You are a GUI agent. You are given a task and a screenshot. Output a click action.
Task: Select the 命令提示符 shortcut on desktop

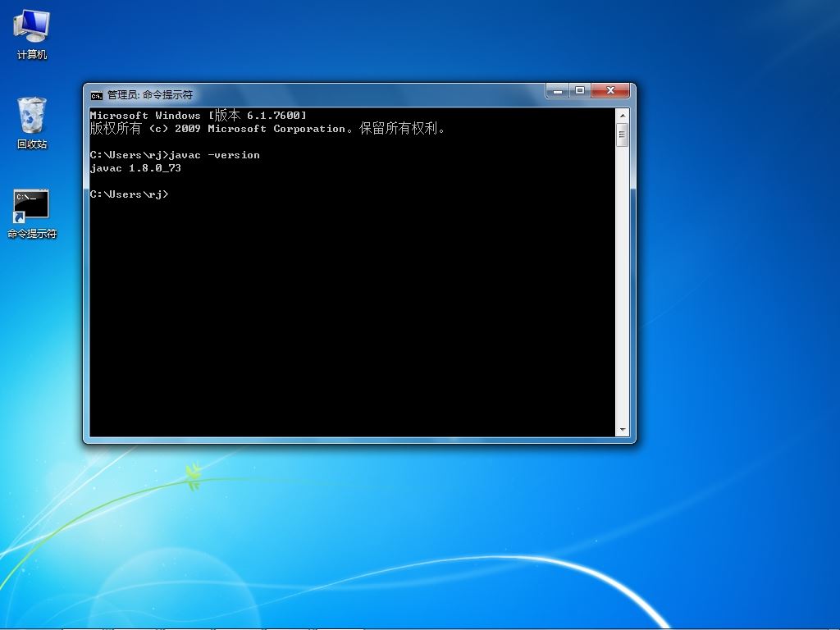click(x=32, y=213)
